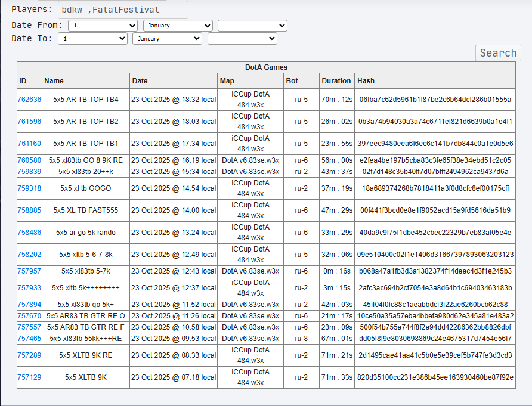
Task: Click hash starting 06fba7c62d5961b1
Action: (x=435, y=100)
